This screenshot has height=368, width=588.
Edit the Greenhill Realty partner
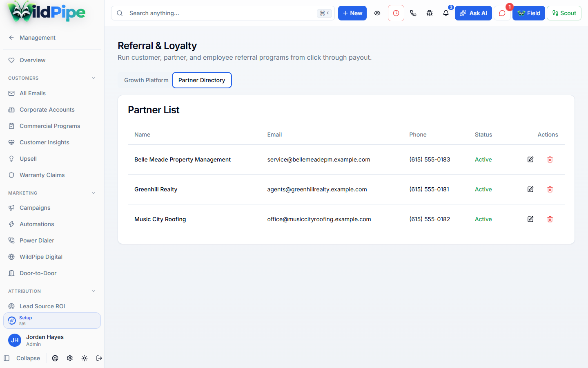coord(530,189)
